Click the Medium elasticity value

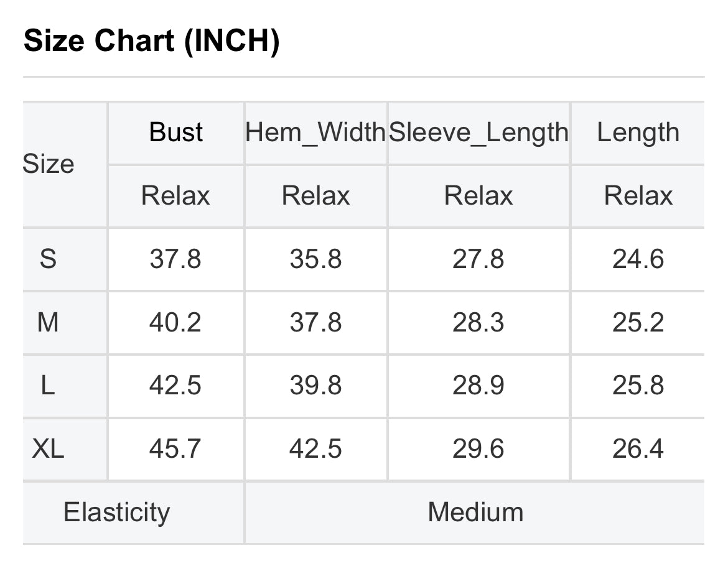point(475,512)
